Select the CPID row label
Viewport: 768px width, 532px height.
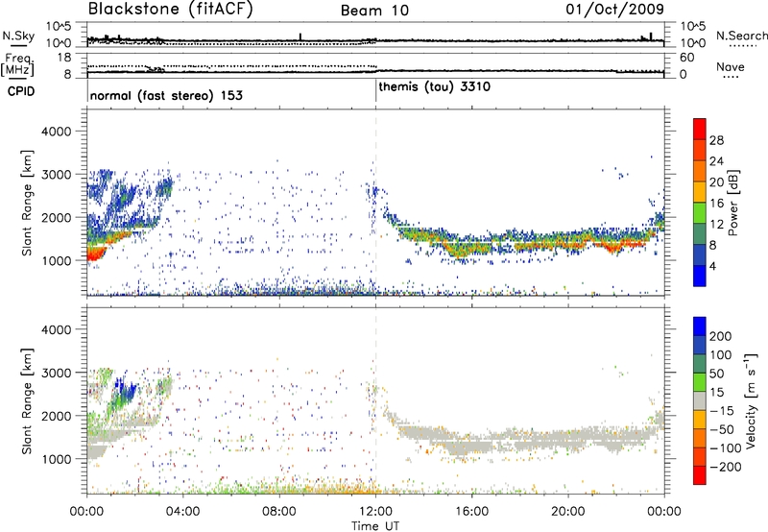(21, 91)
